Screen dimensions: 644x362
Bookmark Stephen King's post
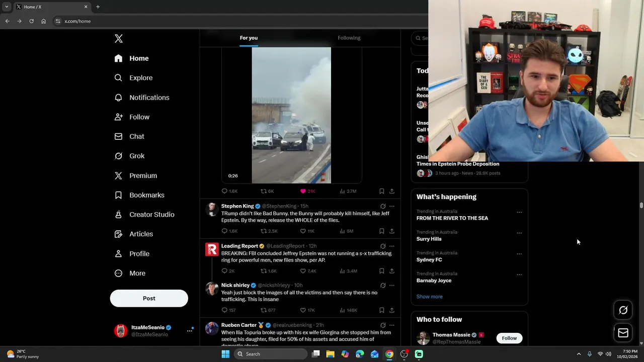pyautogui.click(x=381, y=231)
